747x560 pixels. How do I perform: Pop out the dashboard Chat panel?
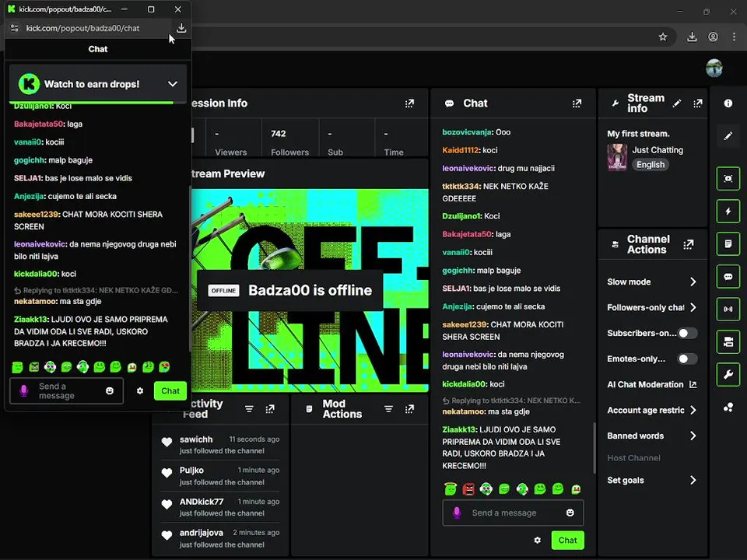point(577,103)
